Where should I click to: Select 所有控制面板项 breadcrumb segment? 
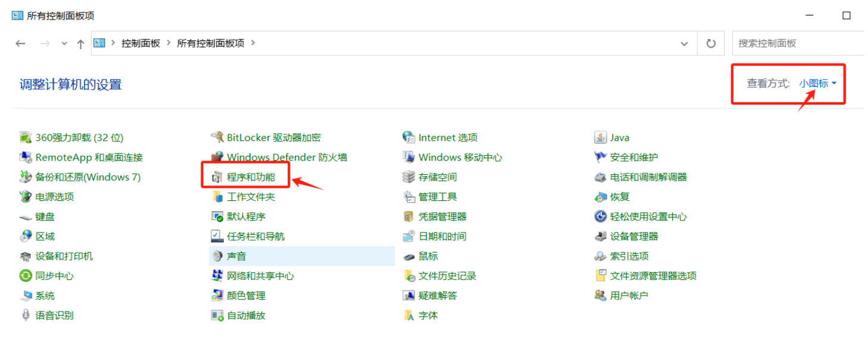coord(210,43)
